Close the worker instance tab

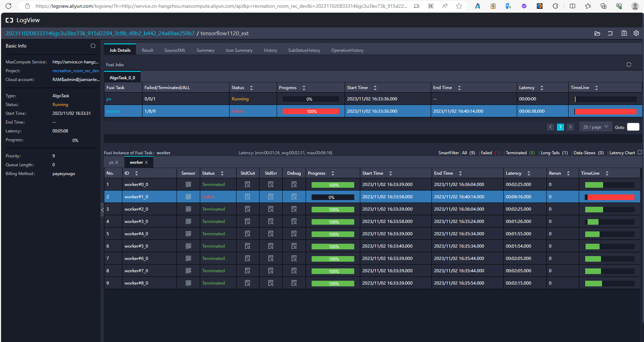[x=146, y=162]
